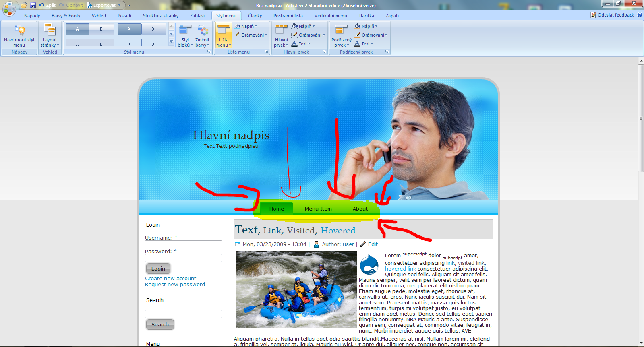Viewport: 644px width, 347px height.
Task: Expand the Layout stránky dropdown
Action: [50, 35]
